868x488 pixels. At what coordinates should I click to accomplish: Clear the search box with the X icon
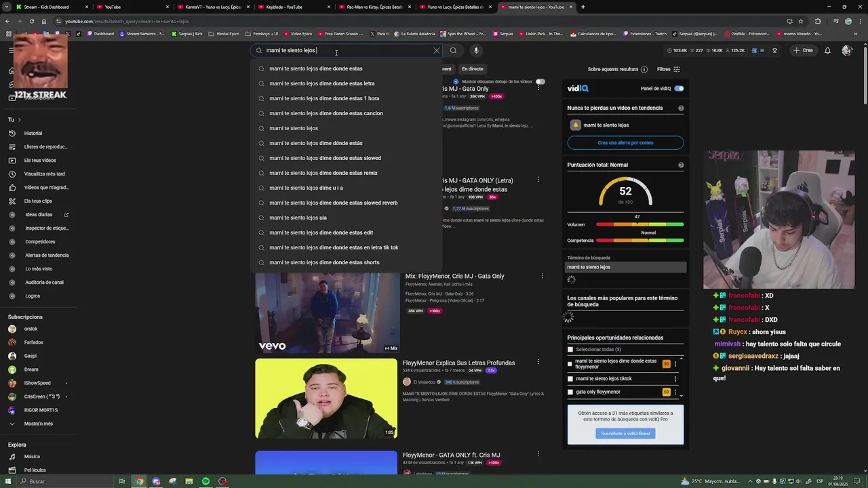(437, 50)
